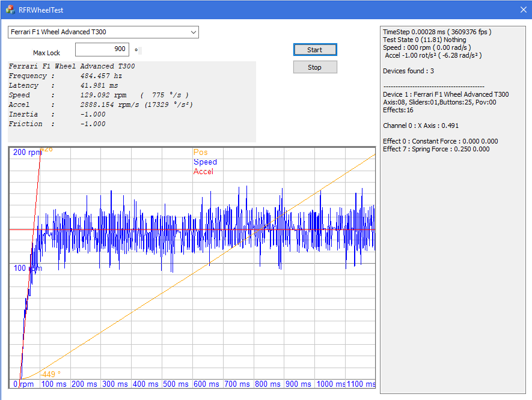This screenshot has height=400, width=532.
Task: Click the Frequency reading line
Action: point(66,76)
